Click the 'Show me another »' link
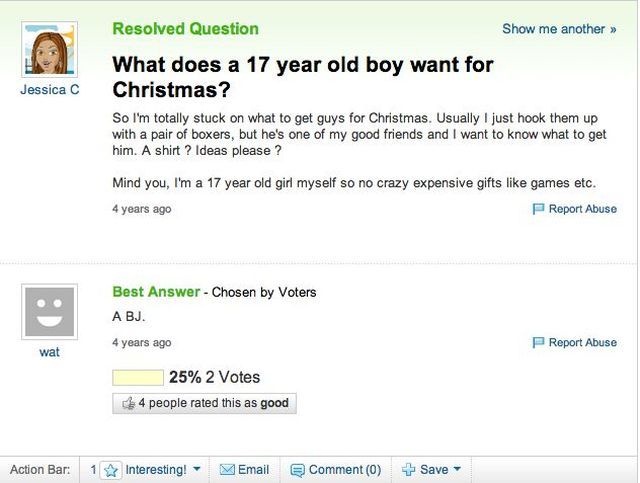 (x=559, y=29)
